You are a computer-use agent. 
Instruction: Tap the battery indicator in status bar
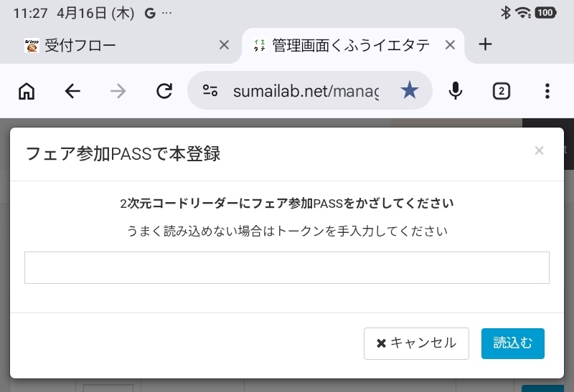pos(545,12)
